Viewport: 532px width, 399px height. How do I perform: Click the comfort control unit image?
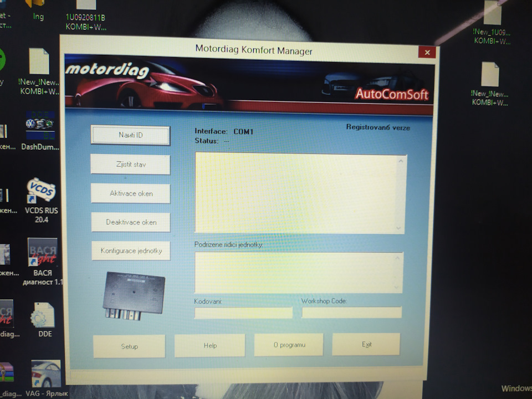pyautogui.click(x=134, y=295)
